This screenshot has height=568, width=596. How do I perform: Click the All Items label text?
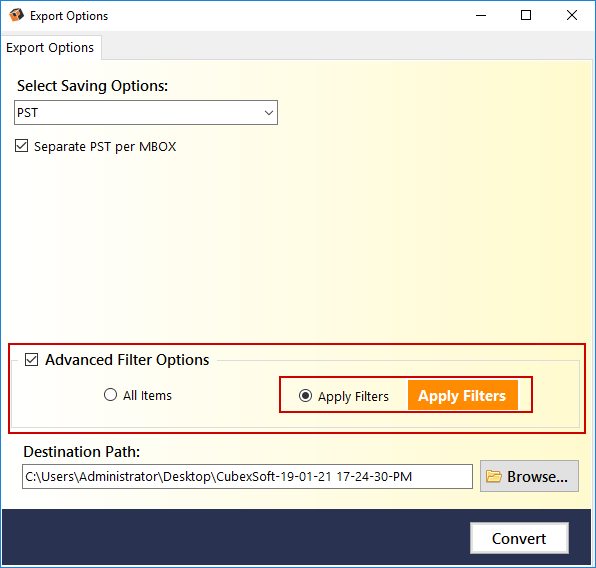(147, 396)
